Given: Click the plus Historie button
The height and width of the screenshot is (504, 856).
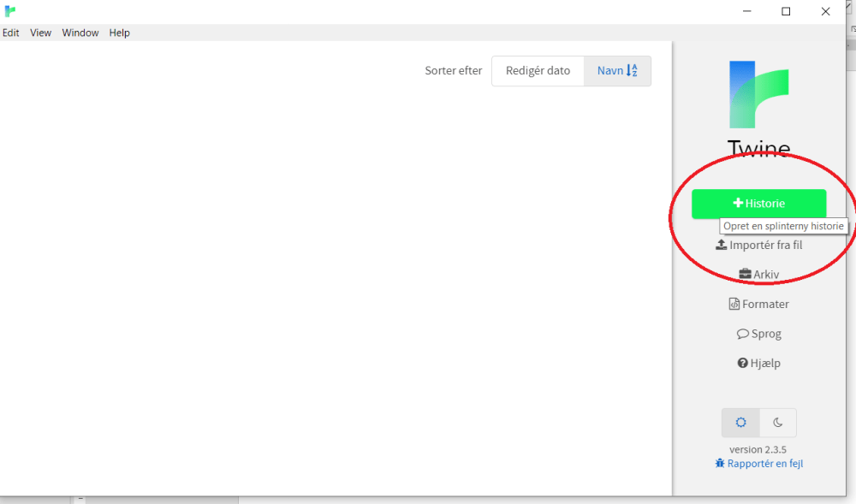Looking at the screenshot, I should 758,204.
